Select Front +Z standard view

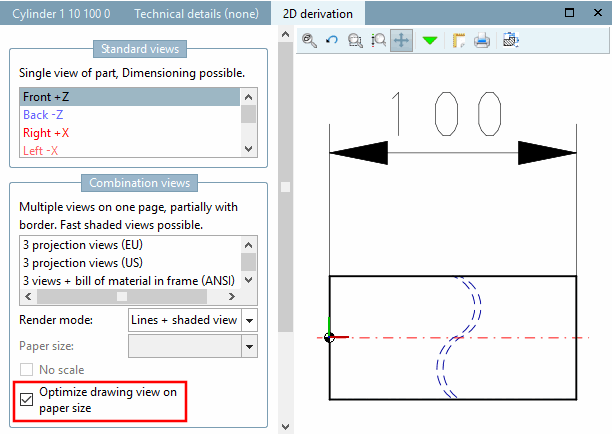tap(130, 97)
